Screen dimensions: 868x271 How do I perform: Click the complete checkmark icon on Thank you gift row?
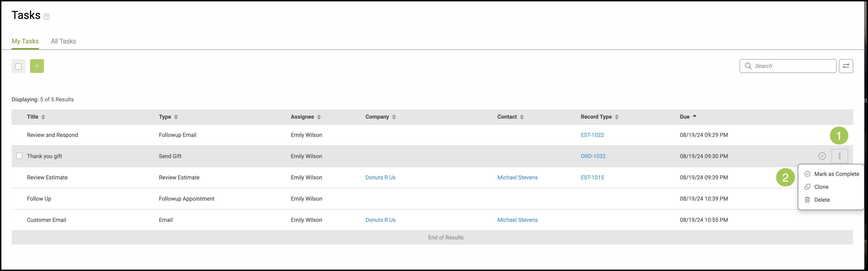[x=822, y=156]
